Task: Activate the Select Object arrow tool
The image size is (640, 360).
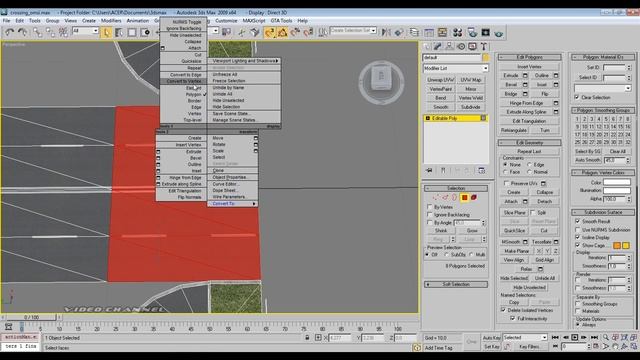Action: point(107,32)
